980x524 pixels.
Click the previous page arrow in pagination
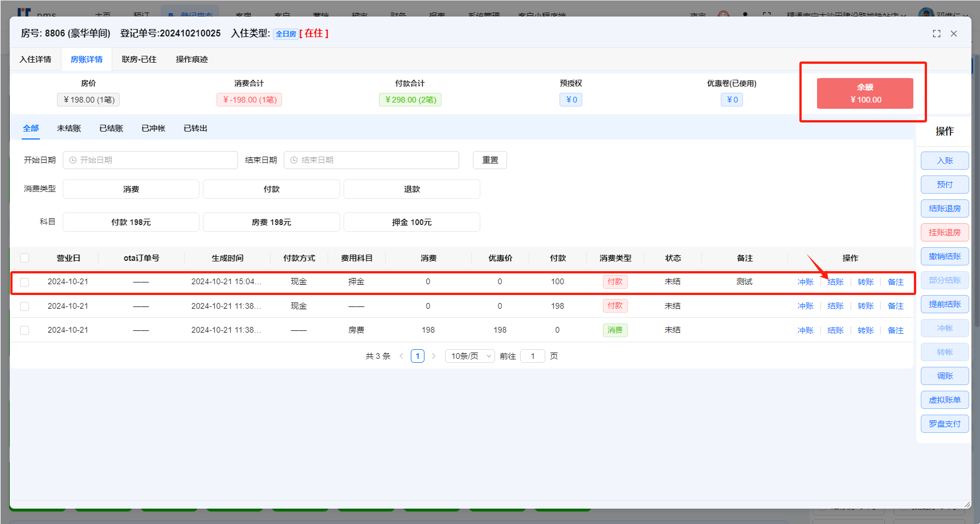pos(401,356)
